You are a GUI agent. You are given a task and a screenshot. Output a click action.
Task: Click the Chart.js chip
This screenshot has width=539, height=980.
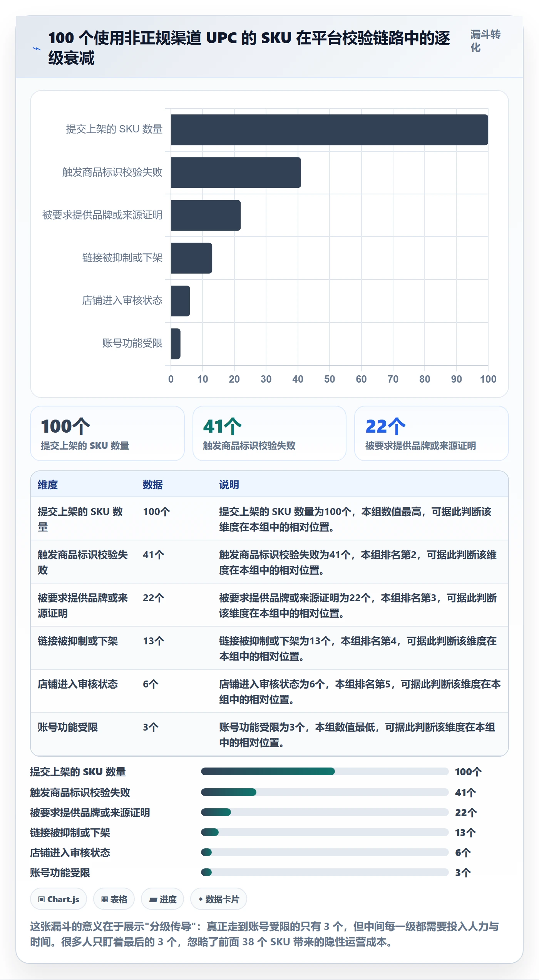pyautogui.click(x=59, y=899)
